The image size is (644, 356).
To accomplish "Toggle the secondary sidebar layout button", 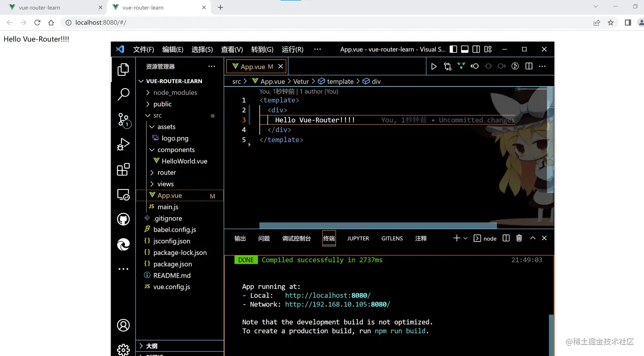I will pos(476,49).
